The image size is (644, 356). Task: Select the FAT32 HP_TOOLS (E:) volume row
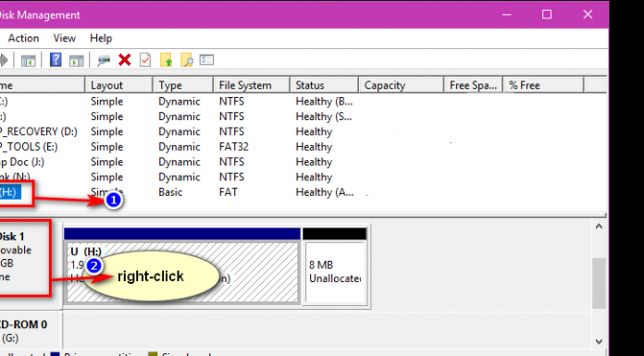[303, 147]
